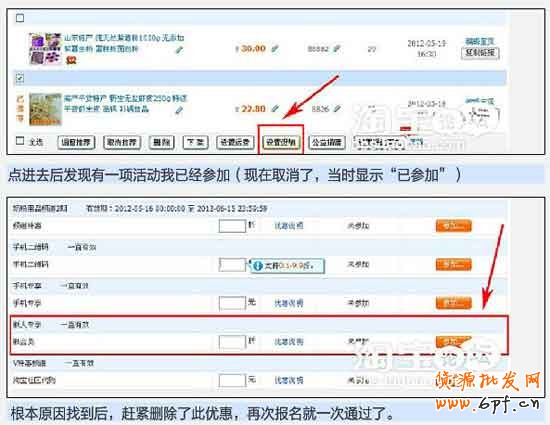The height and width of the screenshot is (425, 550).
Task: Click the 手机二维码 section heading
Action: (31, 247)
